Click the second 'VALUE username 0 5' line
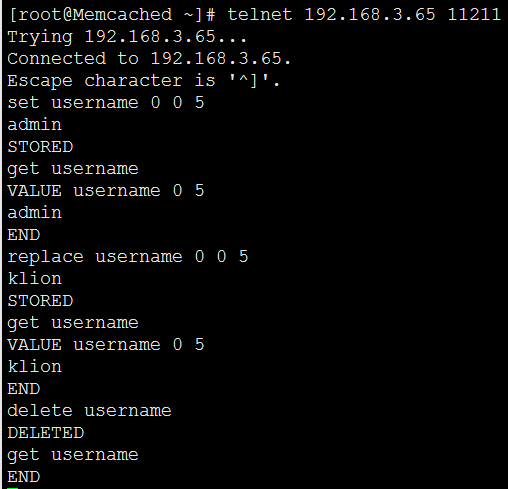The width and height of the screenshot is (508, 489). 106,345
